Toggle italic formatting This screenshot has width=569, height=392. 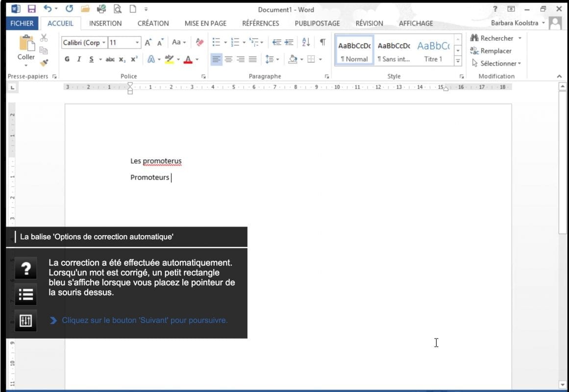78,59
